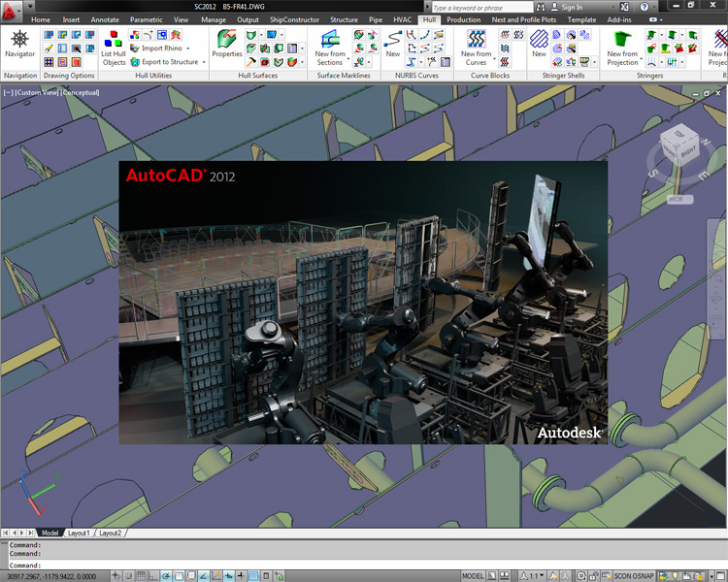
Task: Select the hammer icon in Hull Surfaces
Action: [251, 62]
